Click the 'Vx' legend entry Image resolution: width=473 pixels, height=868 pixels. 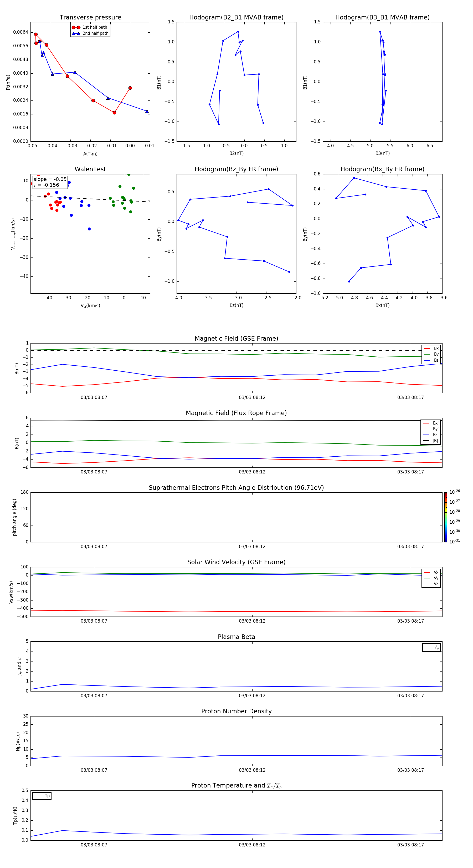pos(431,572)
